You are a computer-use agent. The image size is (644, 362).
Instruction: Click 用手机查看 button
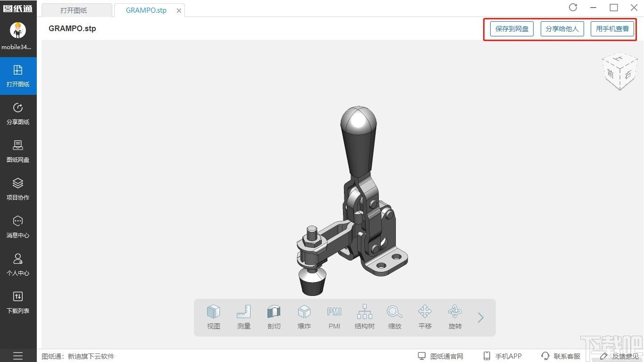(612, 29)
